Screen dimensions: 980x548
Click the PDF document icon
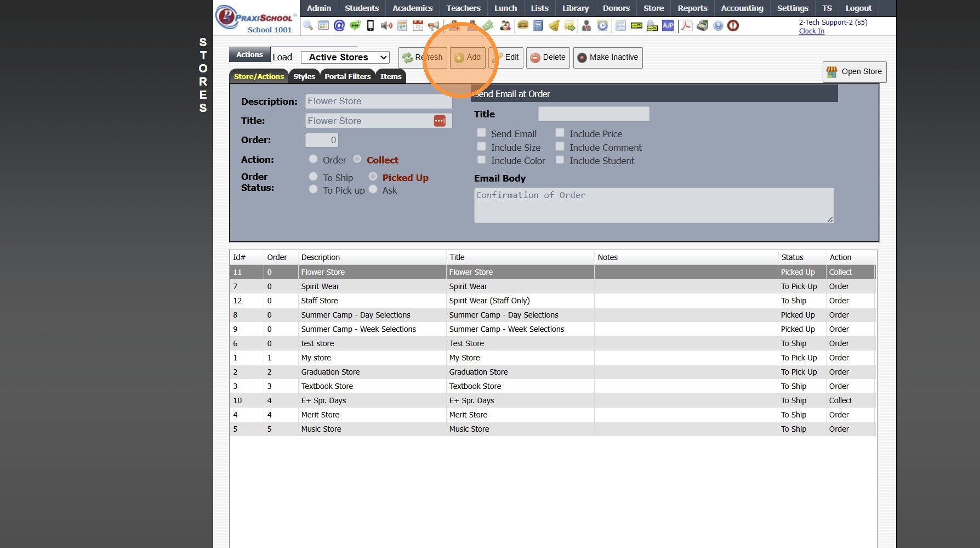686,26
